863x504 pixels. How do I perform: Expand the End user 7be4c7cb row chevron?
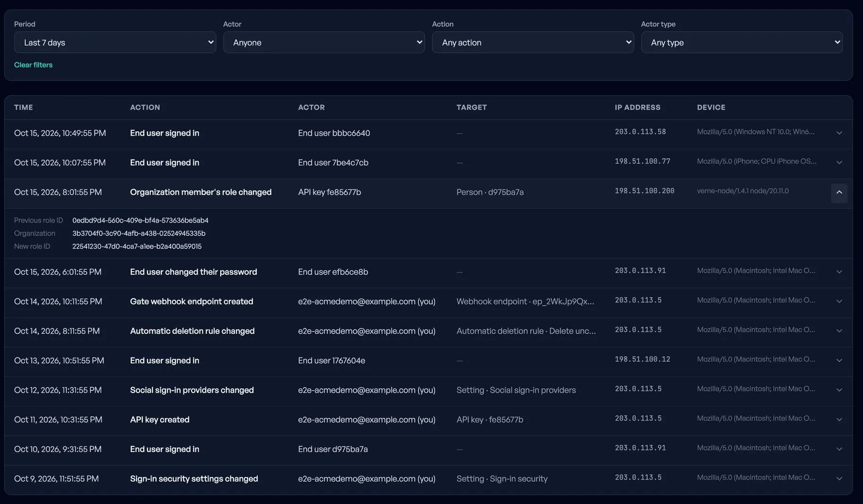click(839, 162)
